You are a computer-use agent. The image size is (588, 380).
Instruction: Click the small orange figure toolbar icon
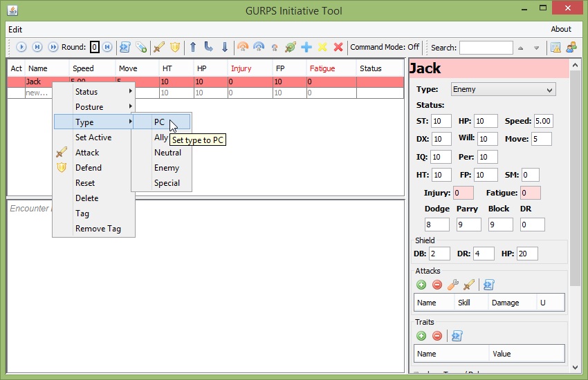pos(275,48)
